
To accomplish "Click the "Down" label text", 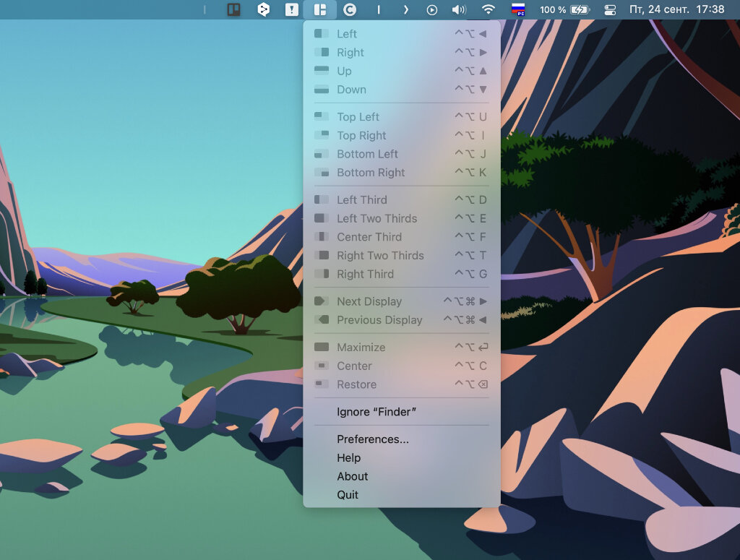I will click(351, 89).
